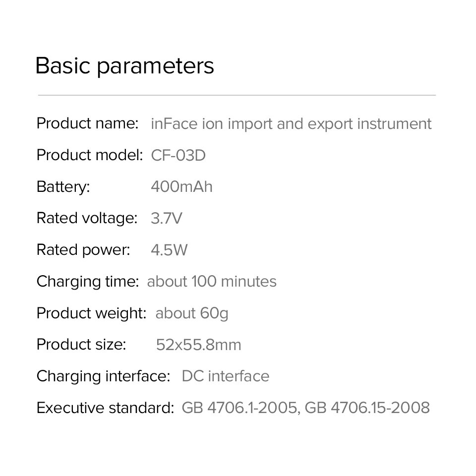Click the Basic parameters heading
476x476 pixels.
pos(125,66)
